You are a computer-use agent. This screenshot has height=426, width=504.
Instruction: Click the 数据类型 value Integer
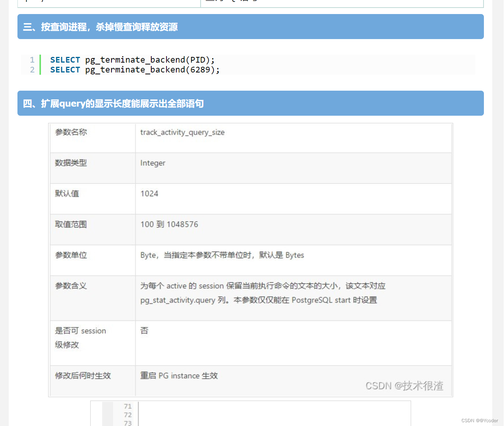[152, 163]
